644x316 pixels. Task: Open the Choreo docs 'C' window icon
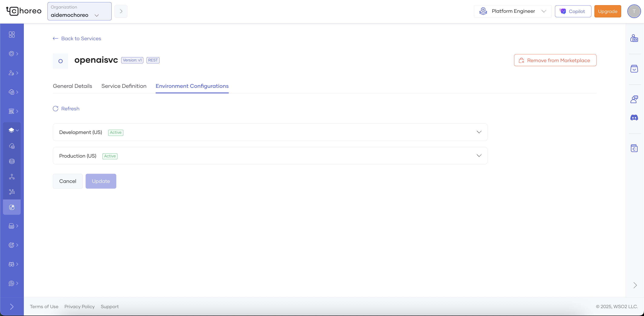tap(634, 148)
